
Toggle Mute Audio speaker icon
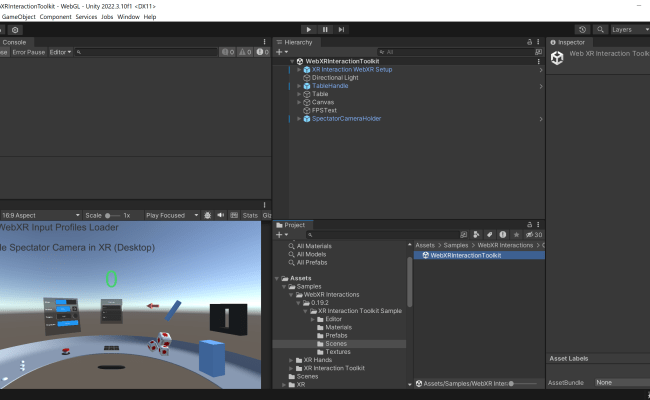click(x=221, y=216)
